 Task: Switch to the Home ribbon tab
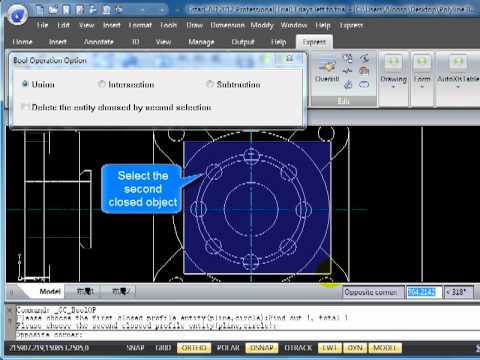[22, 42]
